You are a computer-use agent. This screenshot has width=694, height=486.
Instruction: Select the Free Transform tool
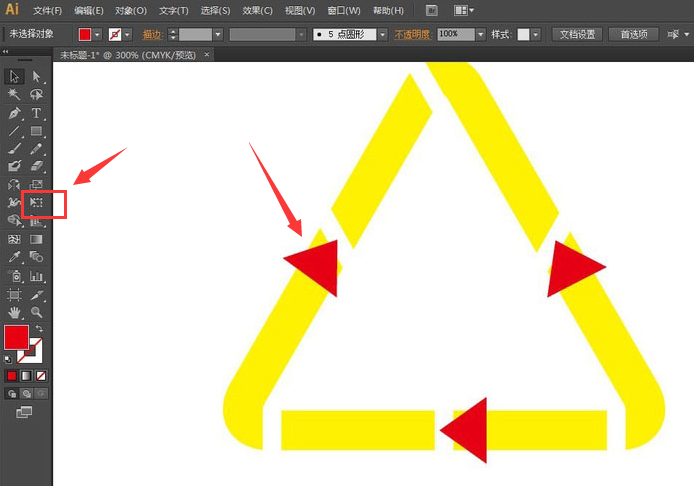tap(36, 203)
